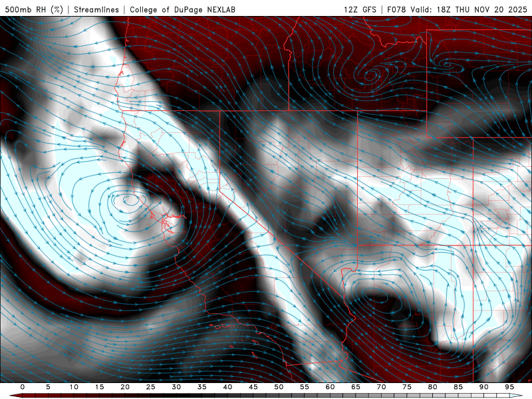This screenshot has width=532, height=399.
Task: Click the '30' label on the color scale
Action: coord(176,387)
